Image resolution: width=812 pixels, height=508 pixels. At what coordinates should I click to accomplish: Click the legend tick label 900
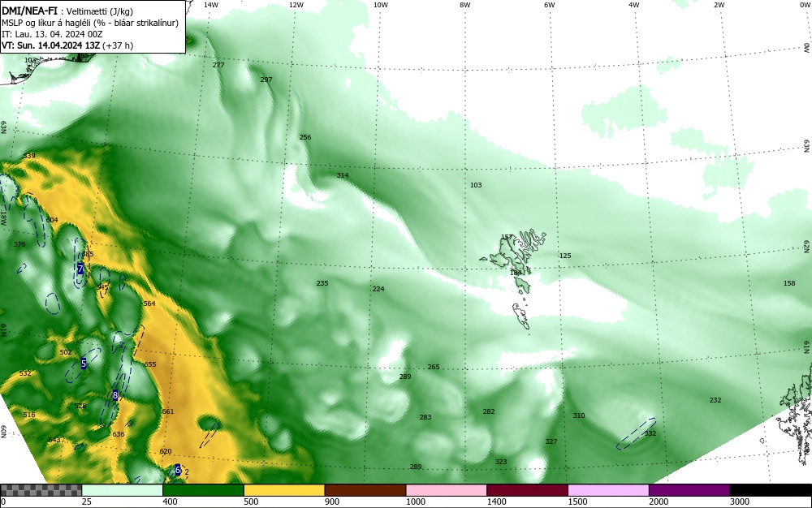tap(332, 502)
